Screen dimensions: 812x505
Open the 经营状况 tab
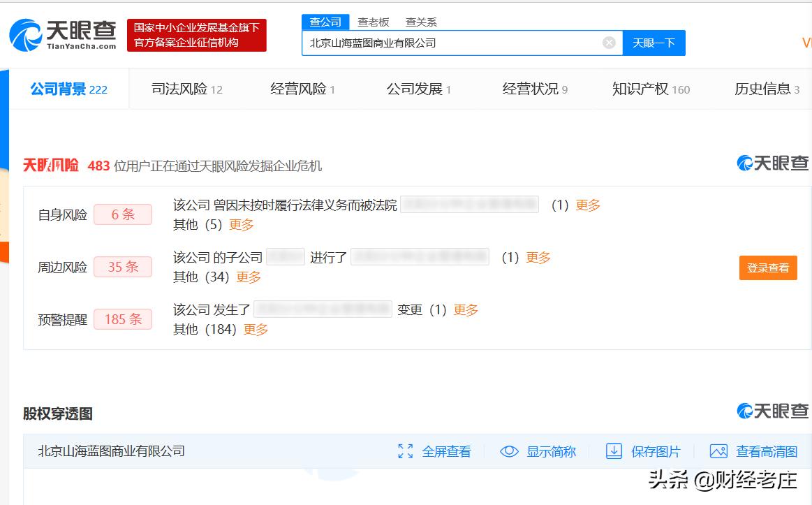[530, 88]
